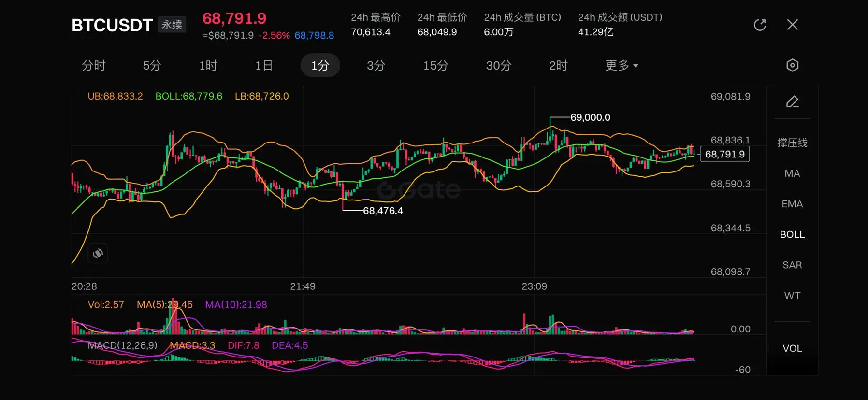Image resolution: width=868 pixels, height=400 pixels.
Task: Click the UB:68,833.2 Bollinger upper label
Action: click(x=115, y=96)
